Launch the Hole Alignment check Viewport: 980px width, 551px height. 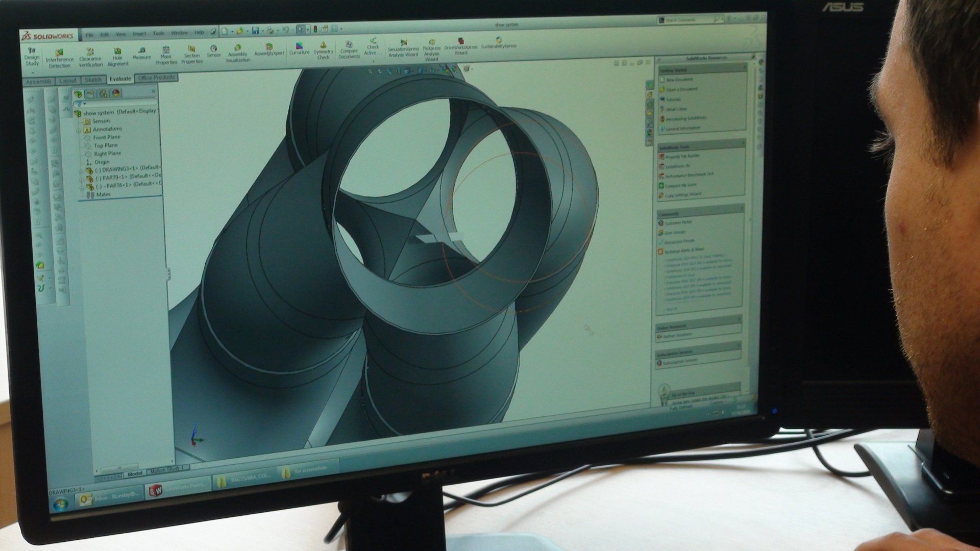[x=117, y=57]
